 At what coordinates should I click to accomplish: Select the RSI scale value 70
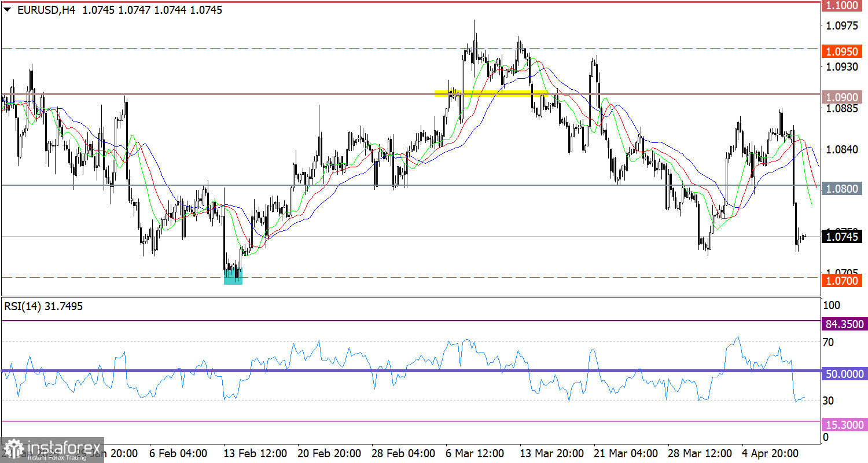click(x=829, y=343)
